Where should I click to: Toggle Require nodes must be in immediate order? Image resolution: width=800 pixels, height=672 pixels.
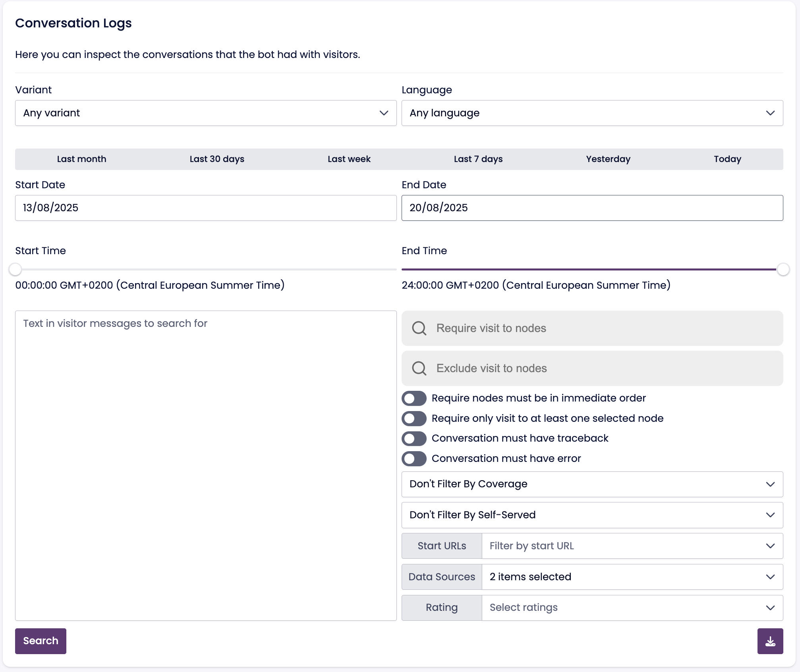click(x=414, y=398)
